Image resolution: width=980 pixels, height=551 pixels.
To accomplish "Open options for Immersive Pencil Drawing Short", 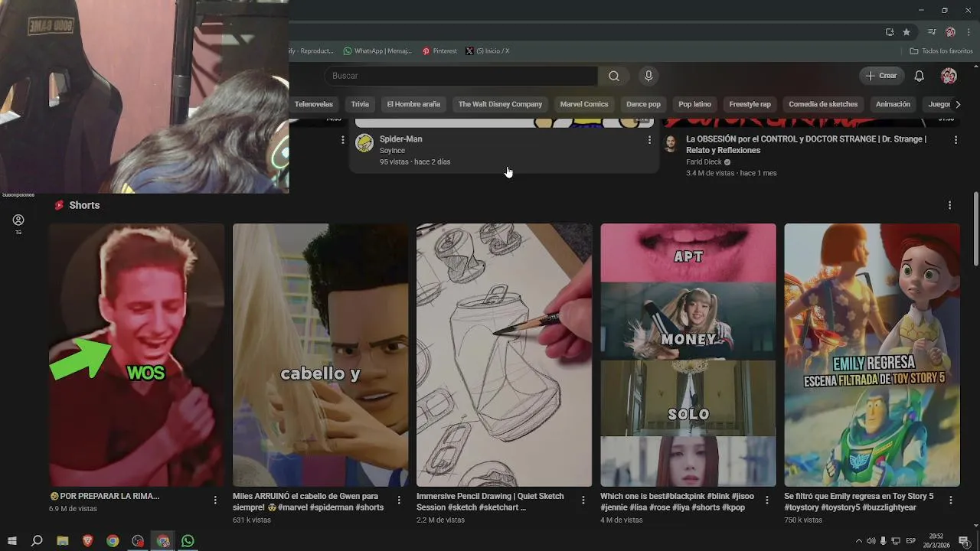I will [x=583, y=500].
